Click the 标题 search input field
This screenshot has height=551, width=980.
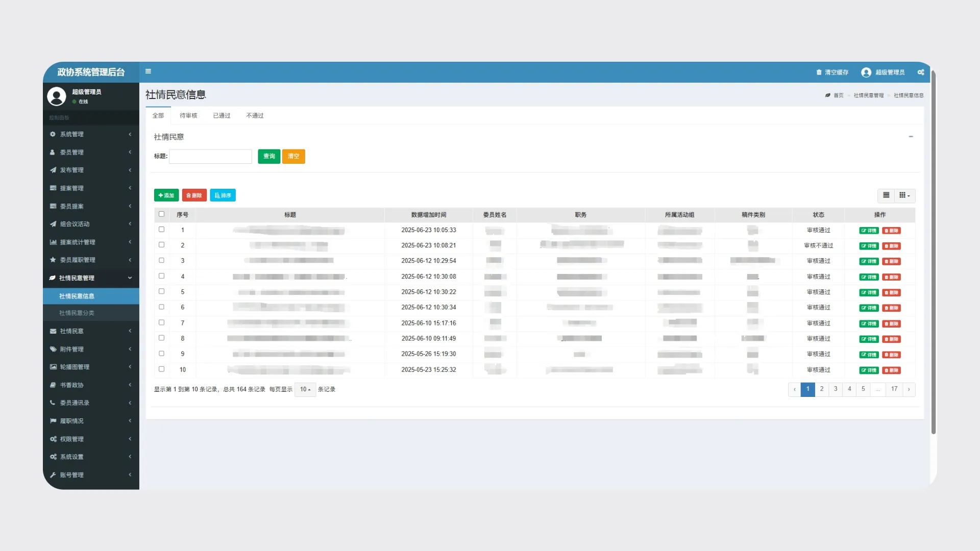[x=210, y=156]
